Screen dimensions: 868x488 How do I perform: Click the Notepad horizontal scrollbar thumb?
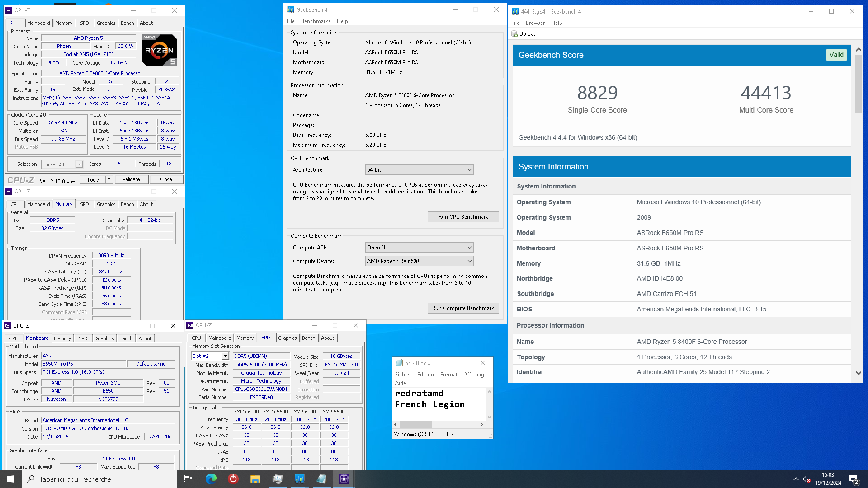(415, 424)
